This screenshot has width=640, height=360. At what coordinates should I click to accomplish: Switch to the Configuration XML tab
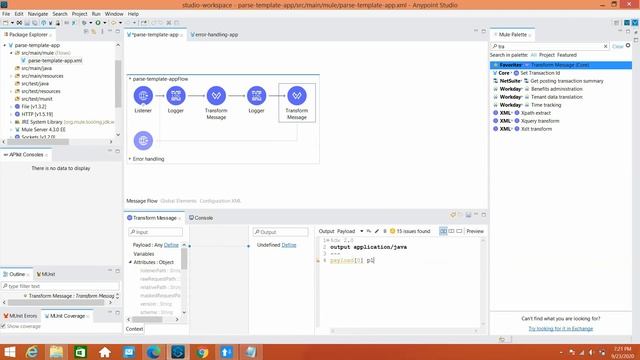pos(220,201)
